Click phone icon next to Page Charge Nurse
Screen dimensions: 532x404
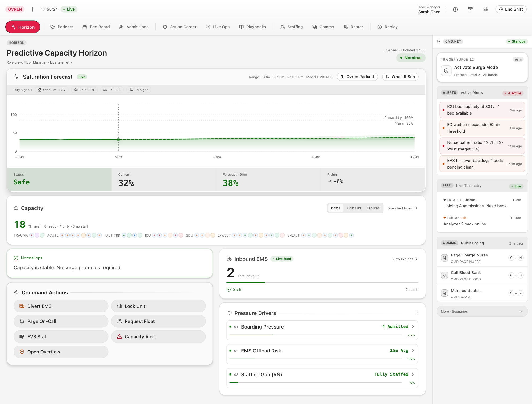click(x=445, y=258)
